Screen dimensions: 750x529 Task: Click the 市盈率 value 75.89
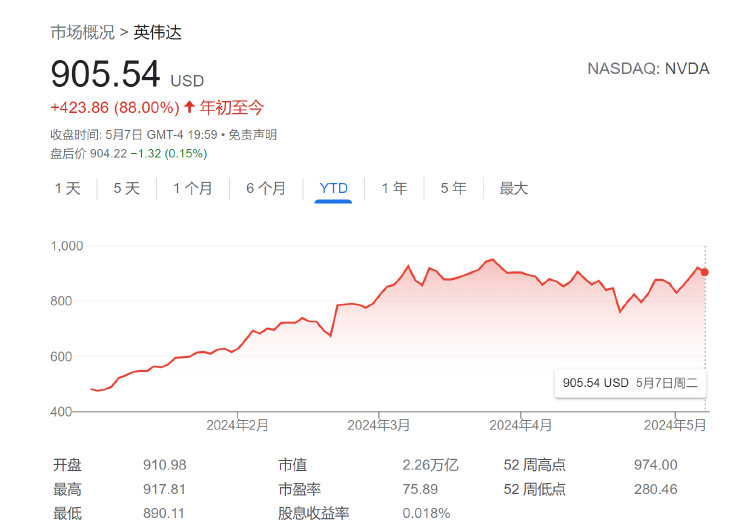(420, 489)
